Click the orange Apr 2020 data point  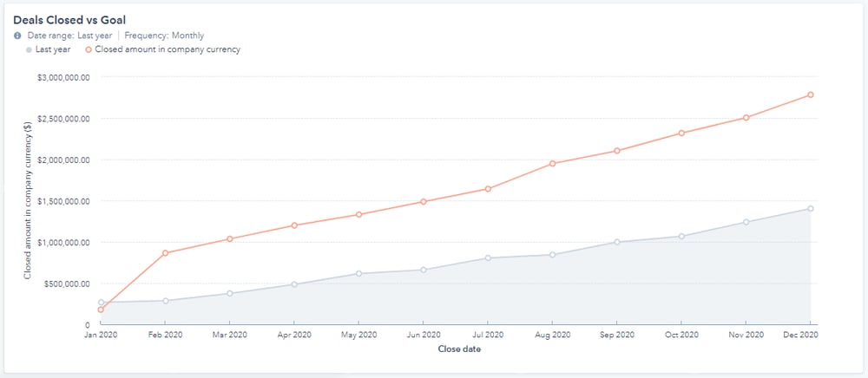click(x=294, y=225)
